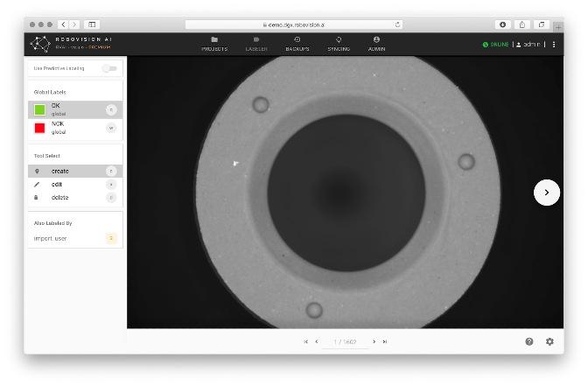Jump to the last image
Image resolution: width=588 pixels, height=386 pixels.
click(385, 341)
